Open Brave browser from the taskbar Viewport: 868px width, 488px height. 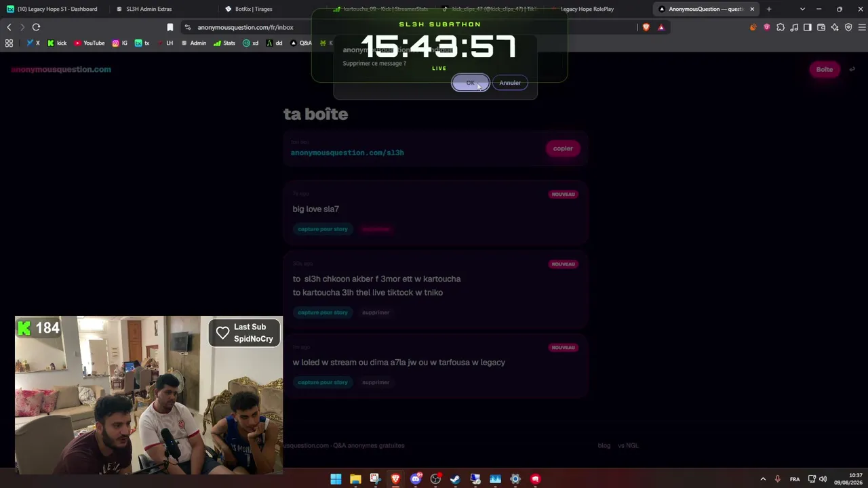click(395, 479)
